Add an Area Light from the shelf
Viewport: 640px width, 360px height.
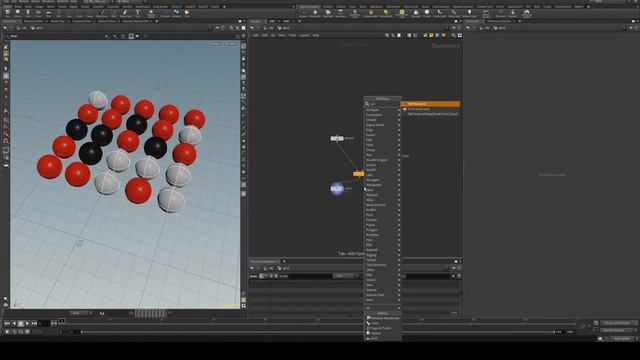point(340,13)
